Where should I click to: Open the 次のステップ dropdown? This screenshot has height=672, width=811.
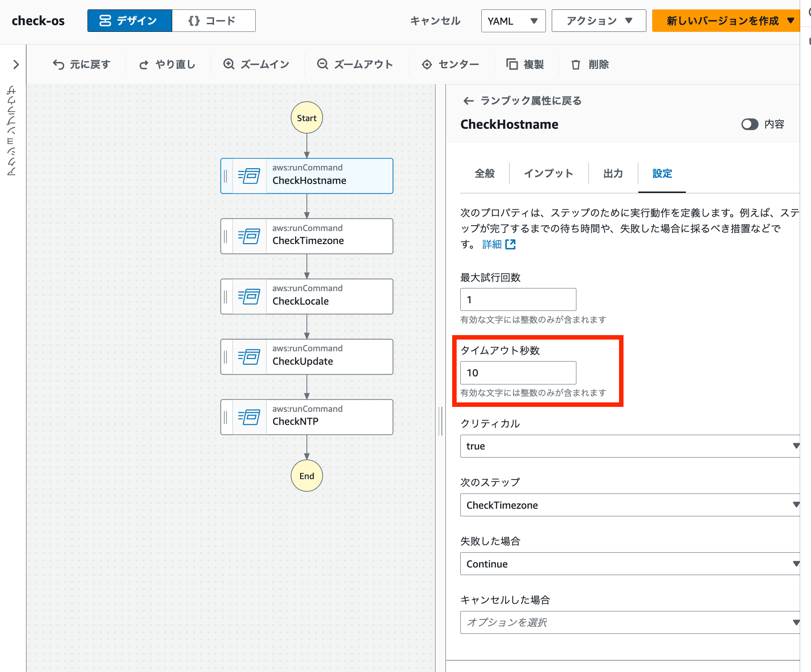tap(630, 505)
